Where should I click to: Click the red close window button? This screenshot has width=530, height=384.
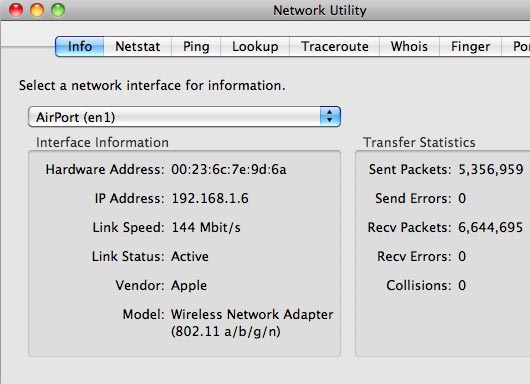click(16, 10)
